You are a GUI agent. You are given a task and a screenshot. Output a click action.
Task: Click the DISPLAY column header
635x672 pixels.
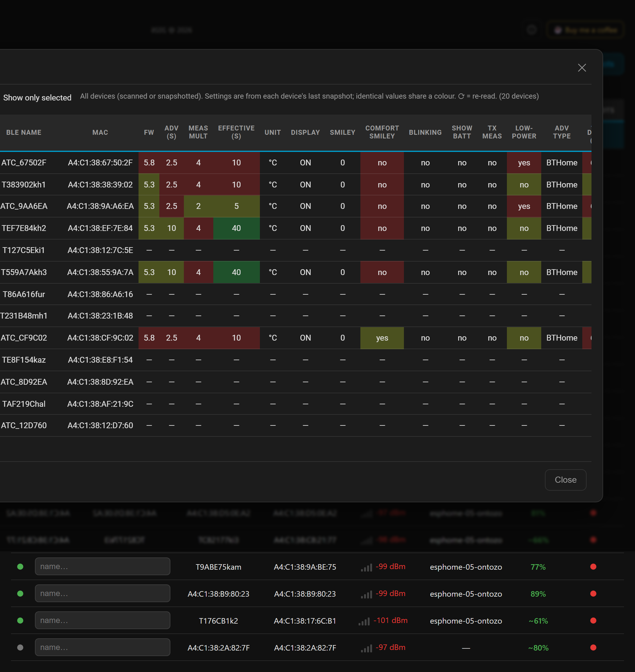pos(305,132)
